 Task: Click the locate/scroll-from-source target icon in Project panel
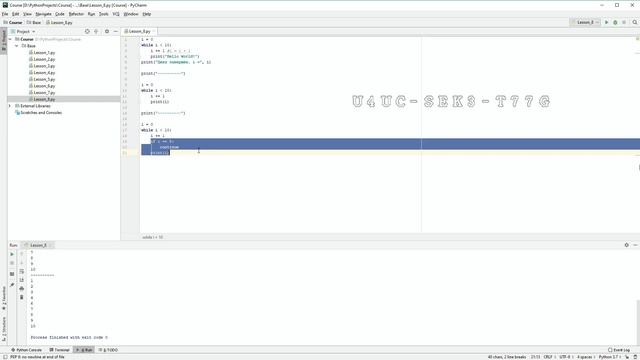[x=87, y=31]
